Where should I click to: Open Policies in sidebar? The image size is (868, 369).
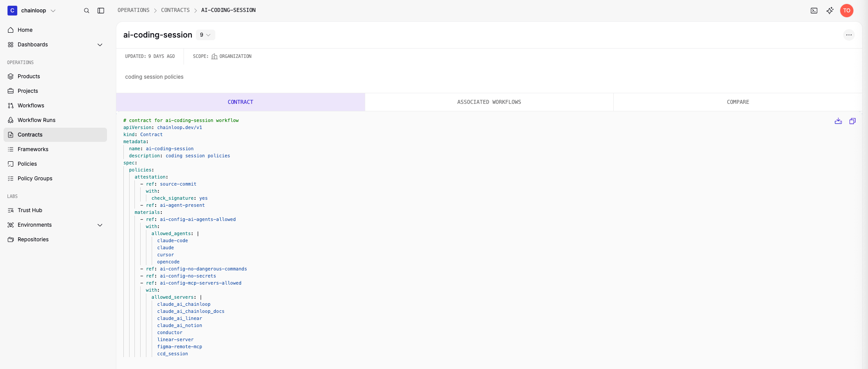point(55,164)
